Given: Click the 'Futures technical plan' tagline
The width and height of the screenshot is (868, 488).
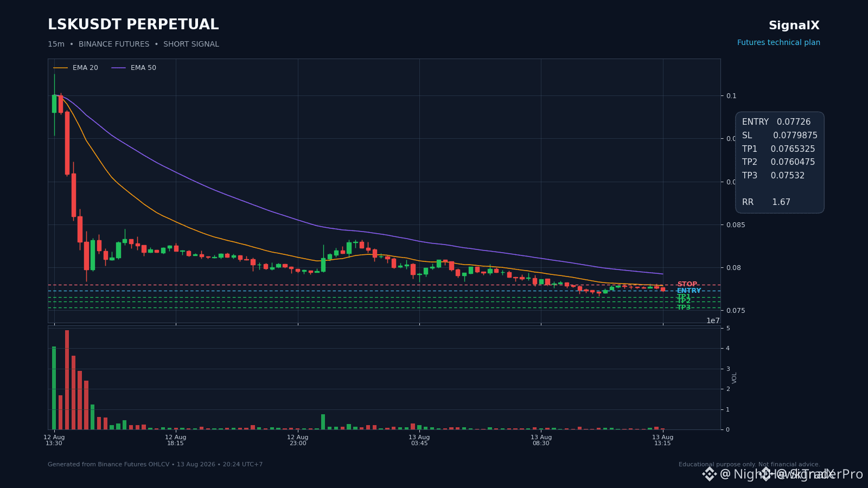Looking at the screenshot, I should coord(778,43).
